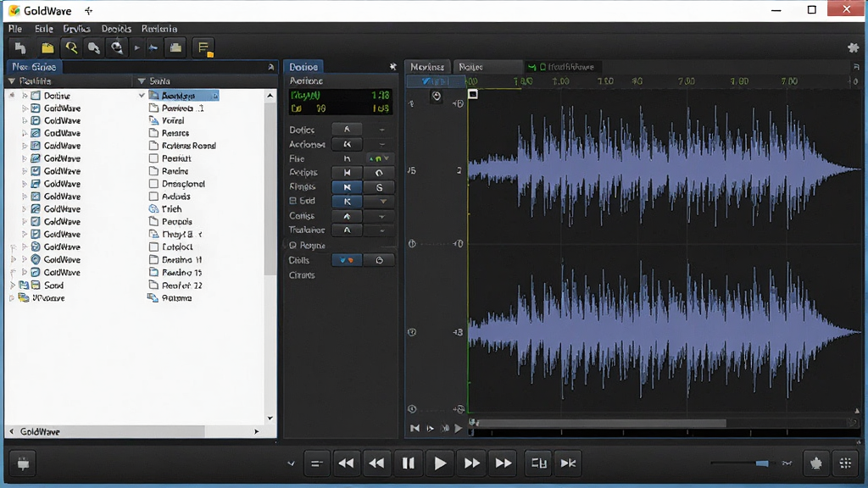Click the plug icon in the bottom-left corner
Viewport: 868px width, 488px height.
pos(23,463)
